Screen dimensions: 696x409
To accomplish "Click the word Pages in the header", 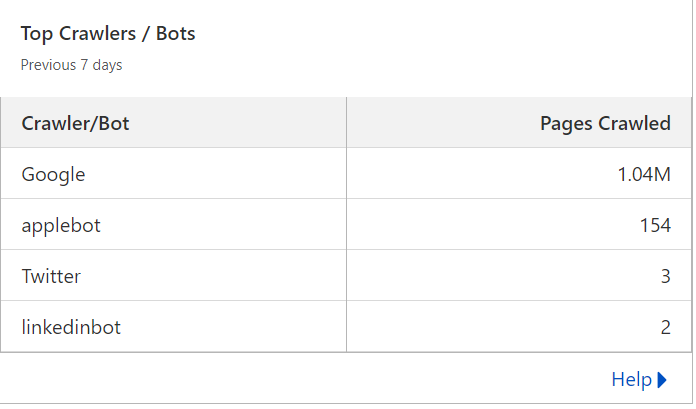I will click(566, 124).
